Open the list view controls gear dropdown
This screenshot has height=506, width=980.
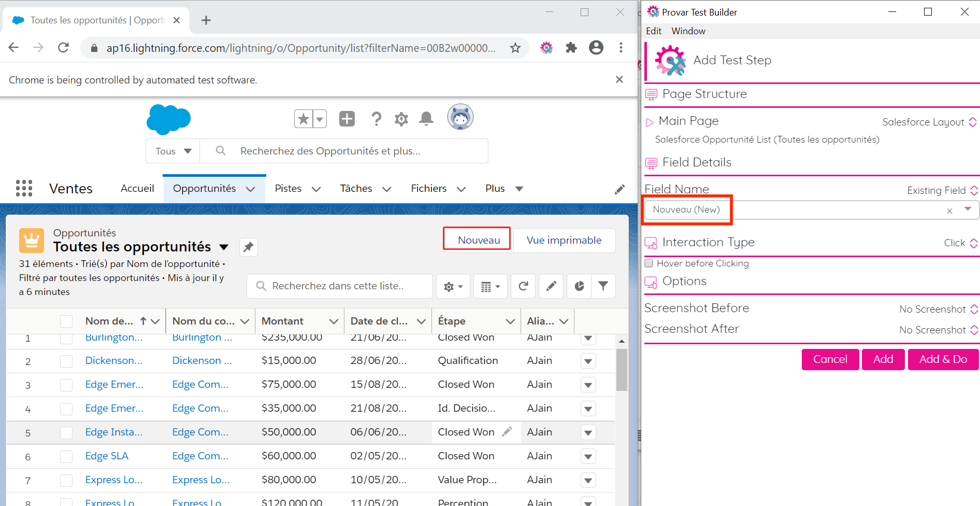(453, 286)
